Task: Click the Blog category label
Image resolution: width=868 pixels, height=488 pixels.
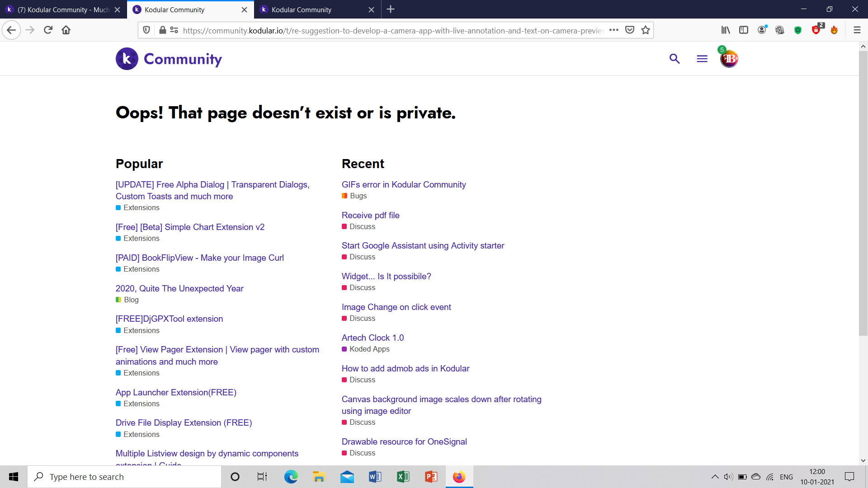Action: [127, 300]
